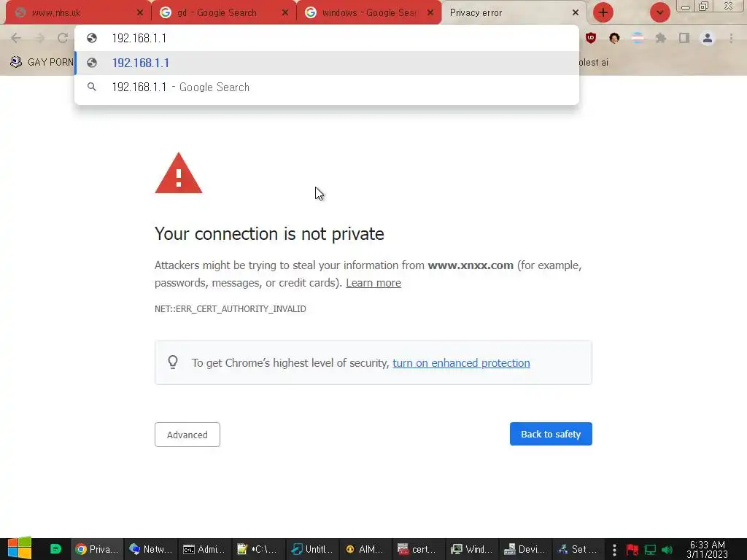Viewport: 747px width, 560px height.
Task: Click the striped flag extension icon
Action: [x=638, y=38]
